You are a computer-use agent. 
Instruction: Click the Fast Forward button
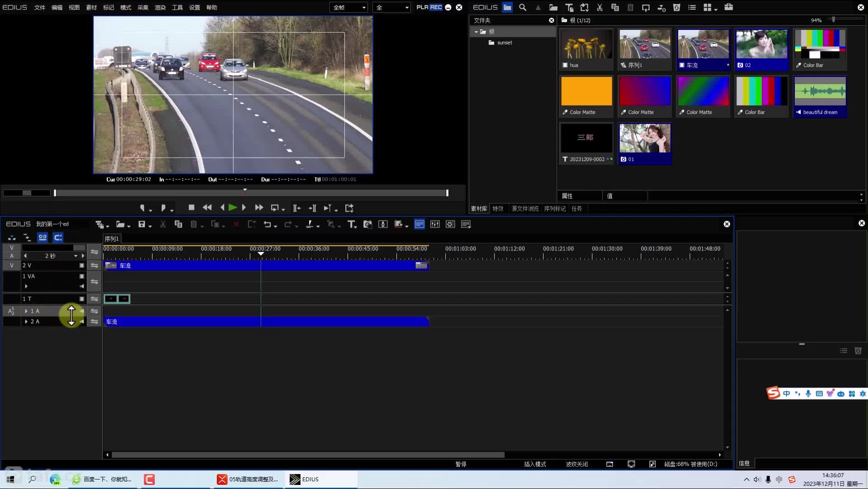click(x=259, y=207)
